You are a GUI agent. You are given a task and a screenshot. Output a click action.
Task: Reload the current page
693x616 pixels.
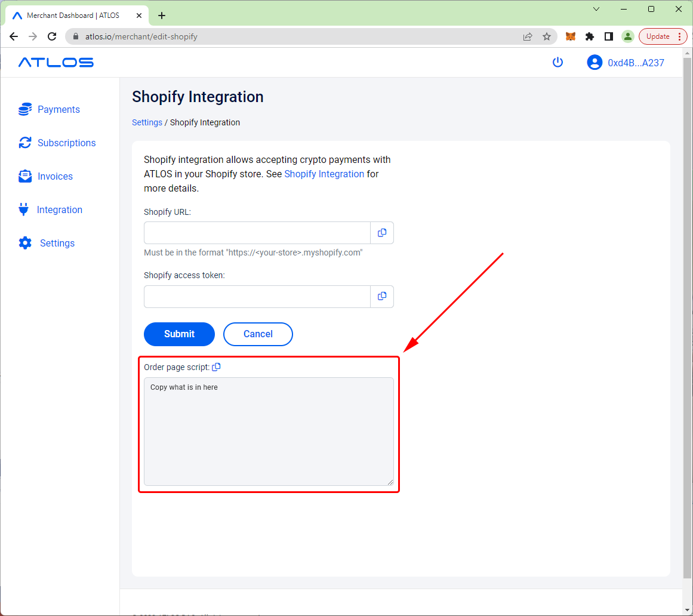click(x=52, y=36)
